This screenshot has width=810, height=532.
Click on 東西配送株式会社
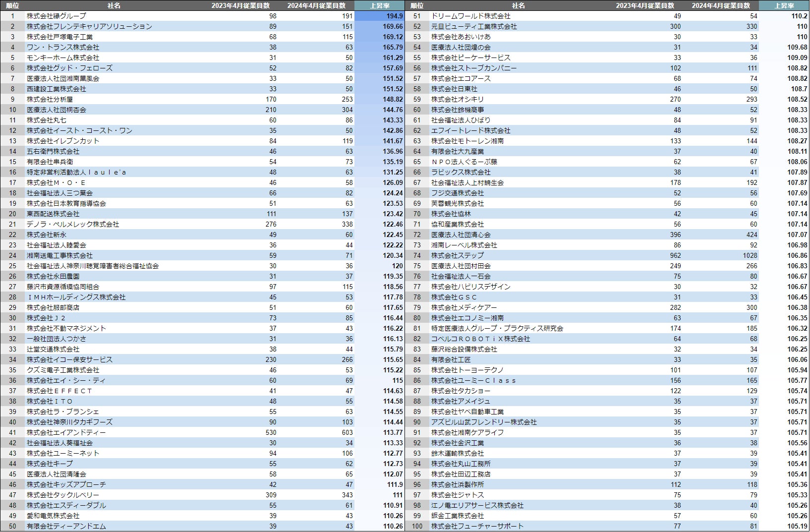(x=53, y=214)
